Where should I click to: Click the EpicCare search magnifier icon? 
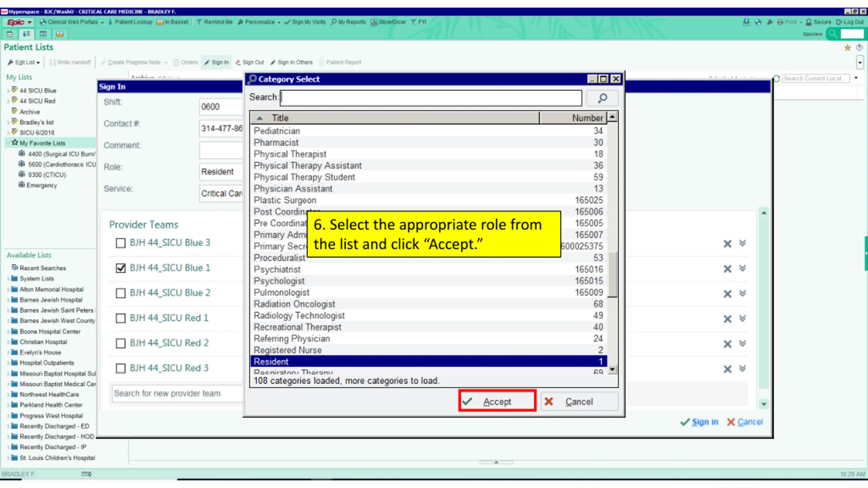pos(832,34)
